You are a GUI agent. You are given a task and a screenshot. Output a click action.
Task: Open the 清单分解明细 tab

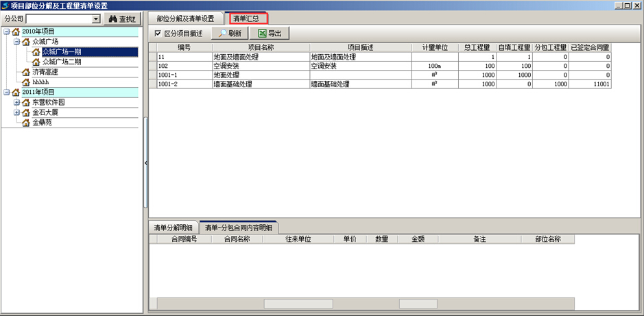coord(174,227)
